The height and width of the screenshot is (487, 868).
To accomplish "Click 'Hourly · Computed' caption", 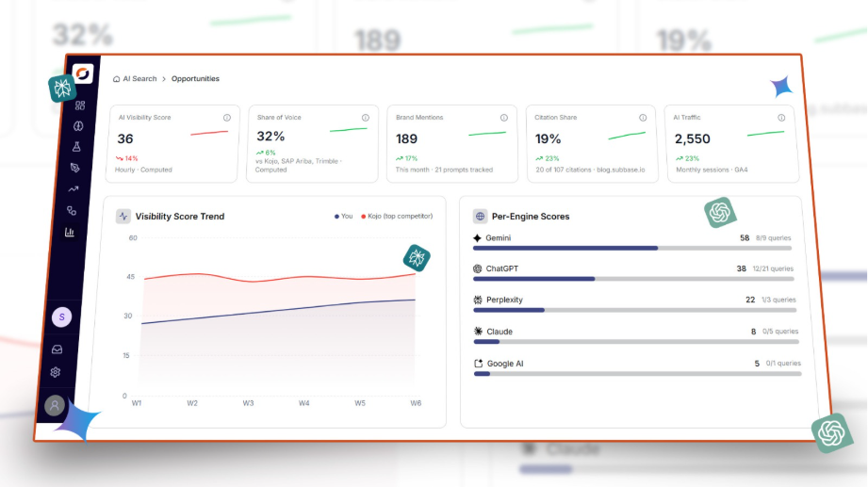I will click(x=143, y=170).
